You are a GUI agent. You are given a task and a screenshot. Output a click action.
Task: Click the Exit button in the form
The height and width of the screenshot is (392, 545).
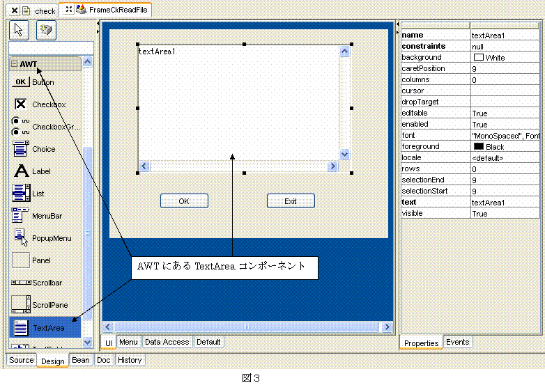(x=291, y=201)
